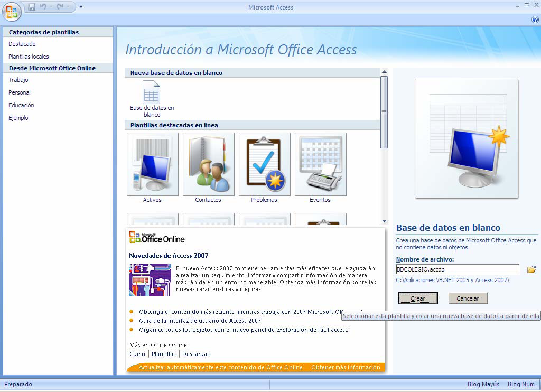Viewport: 541px width, 392px height.
Task: Open the Curso link
Action: pos(137,354)
